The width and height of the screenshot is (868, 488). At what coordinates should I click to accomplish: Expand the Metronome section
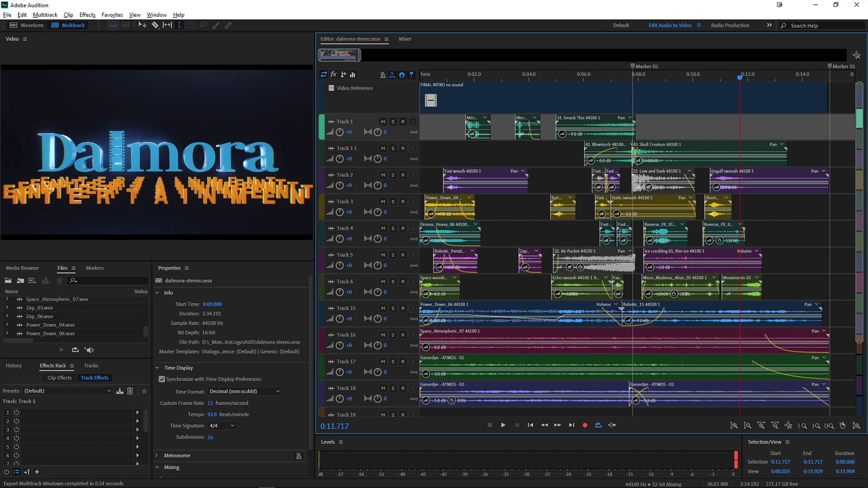tap(157, 456)
